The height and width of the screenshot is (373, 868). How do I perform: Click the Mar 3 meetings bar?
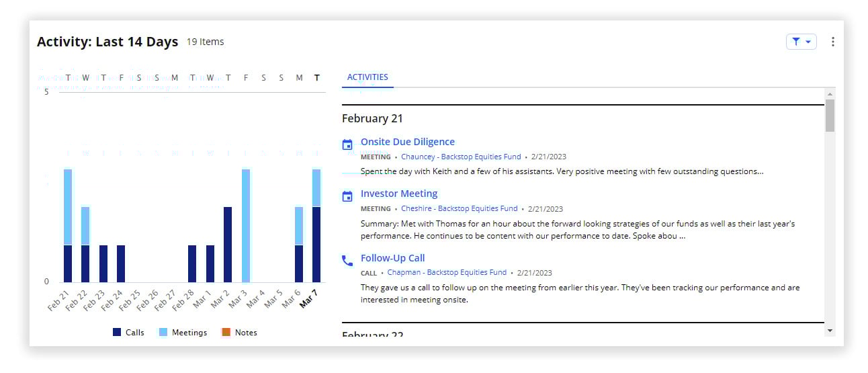246,225
